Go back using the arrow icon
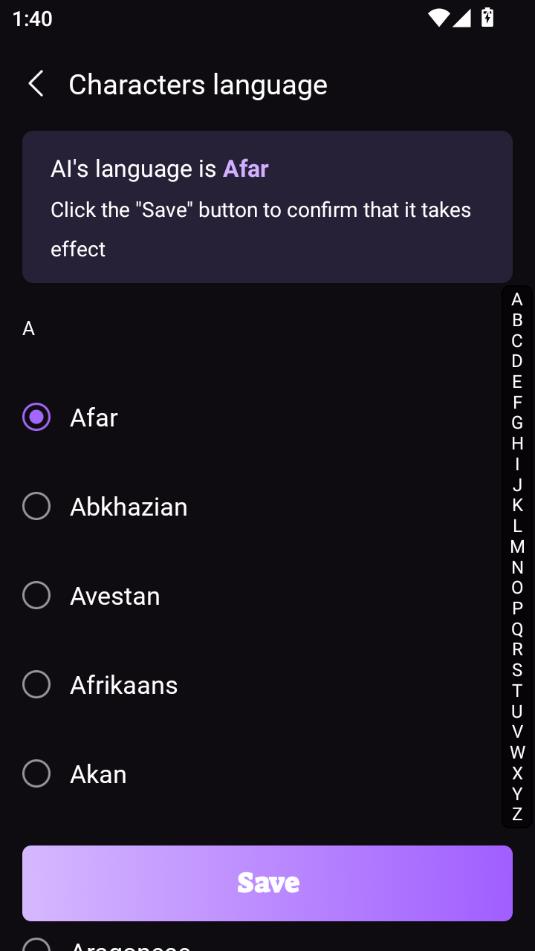 [36, 84]
